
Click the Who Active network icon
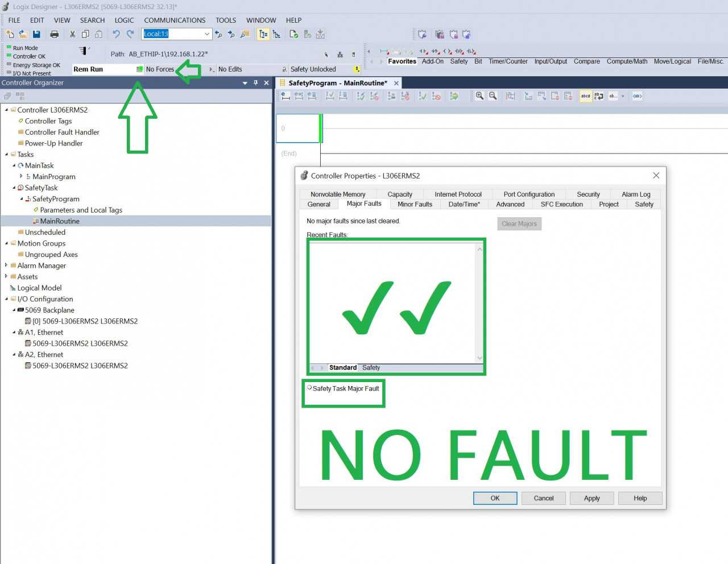coord(340,55)
